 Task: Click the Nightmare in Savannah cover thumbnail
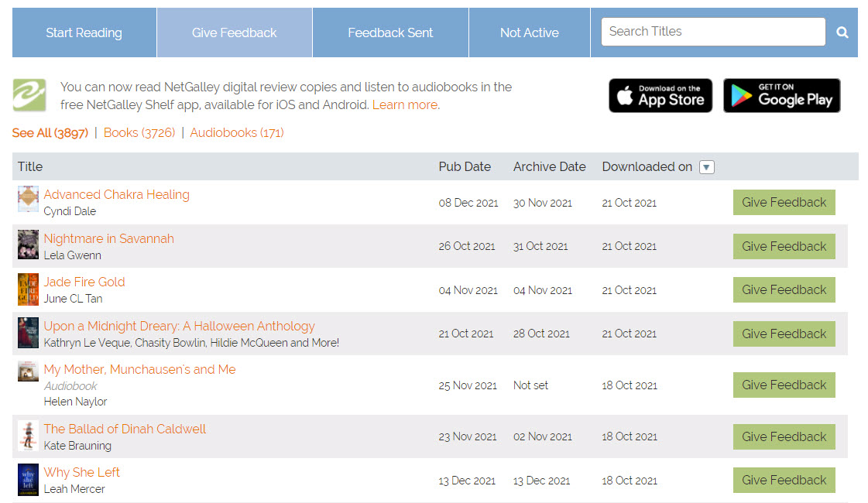pyautogui.click(x=28, y=245)
